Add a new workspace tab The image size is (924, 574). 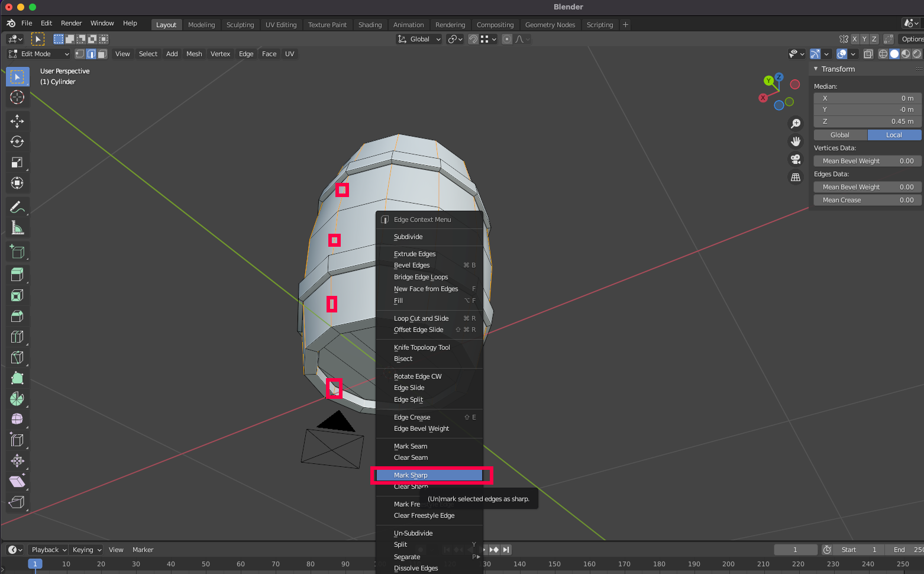[x=625, y=25]
